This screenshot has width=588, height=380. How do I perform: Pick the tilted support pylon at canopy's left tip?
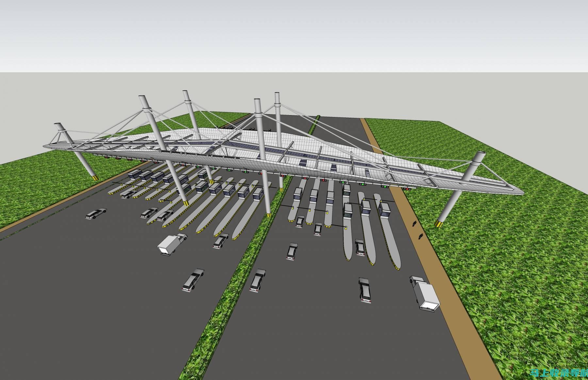[x=76, y=152]
